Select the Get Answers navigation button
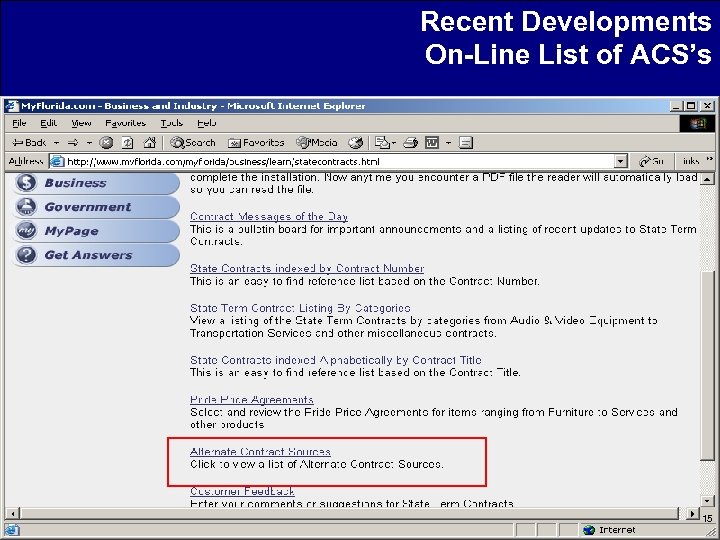720x540 pixels. point(96,255)
